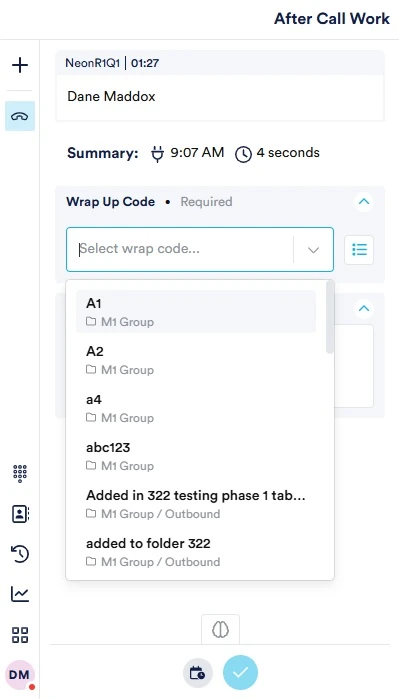Click the dropdown list scrollbar
Viewport: 399px width, 699px height.
tap(330, 317)
